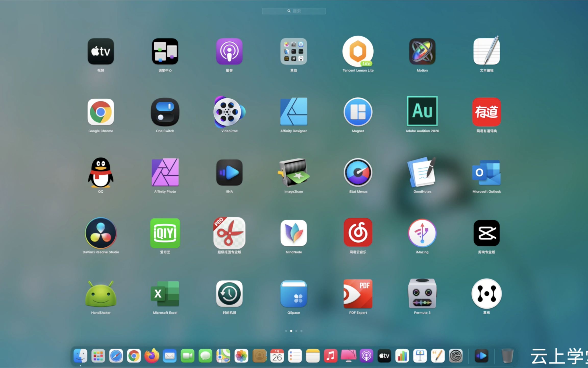Screen dimensions: 588x368
Task: Open iStat Menus
Action: click(357, 172)
